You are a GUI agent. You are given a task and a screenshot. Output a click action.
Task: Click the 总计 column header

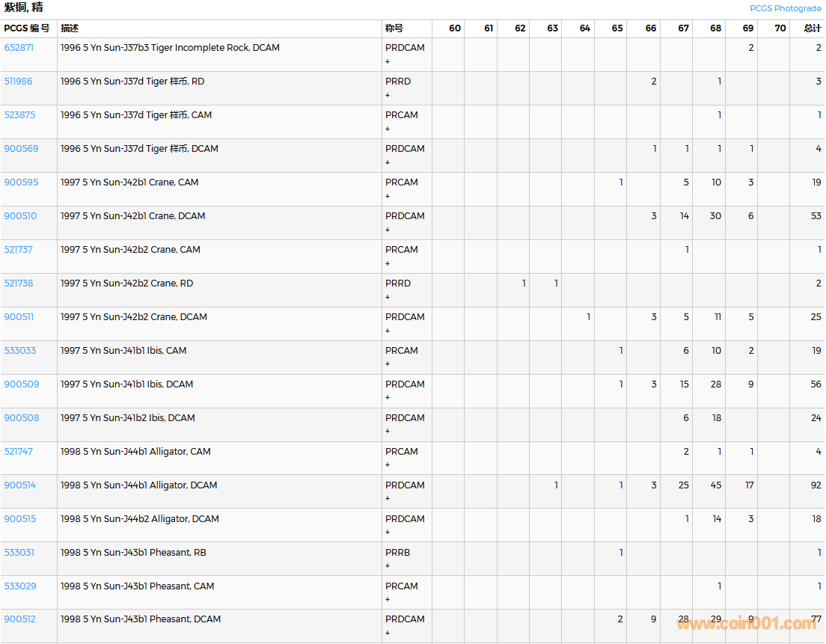tap(812, 28)
